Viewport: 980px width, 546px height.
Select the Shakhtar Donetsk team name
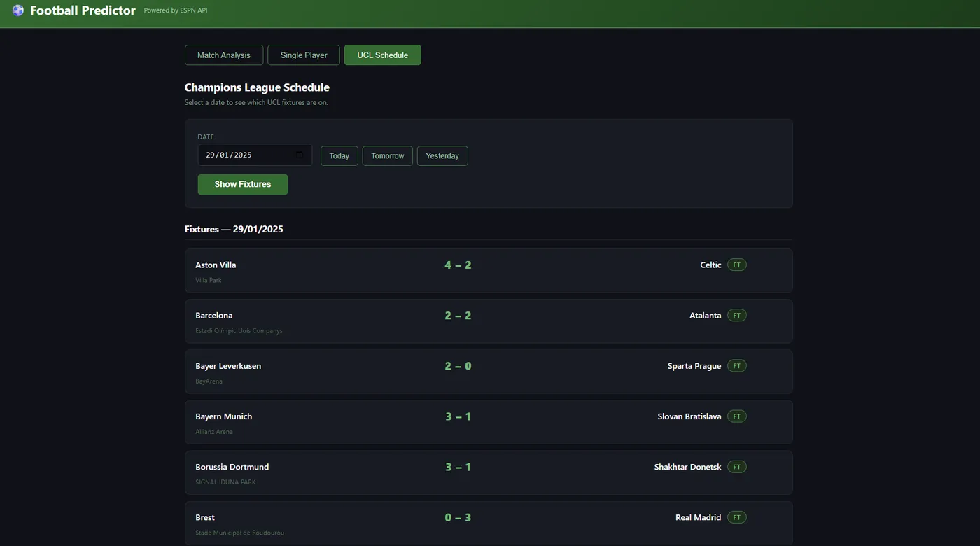tap(688, 467)
